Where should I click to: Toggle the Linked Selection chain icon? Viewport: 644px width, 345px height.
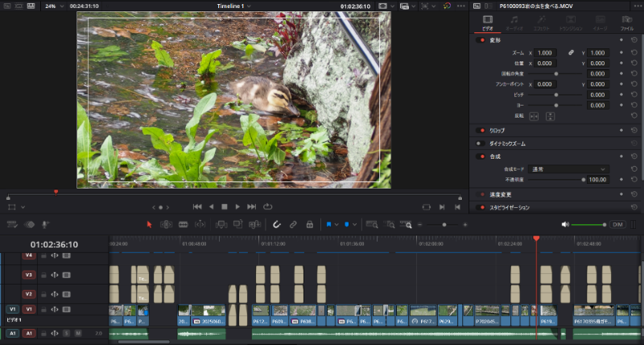point(293,225)
